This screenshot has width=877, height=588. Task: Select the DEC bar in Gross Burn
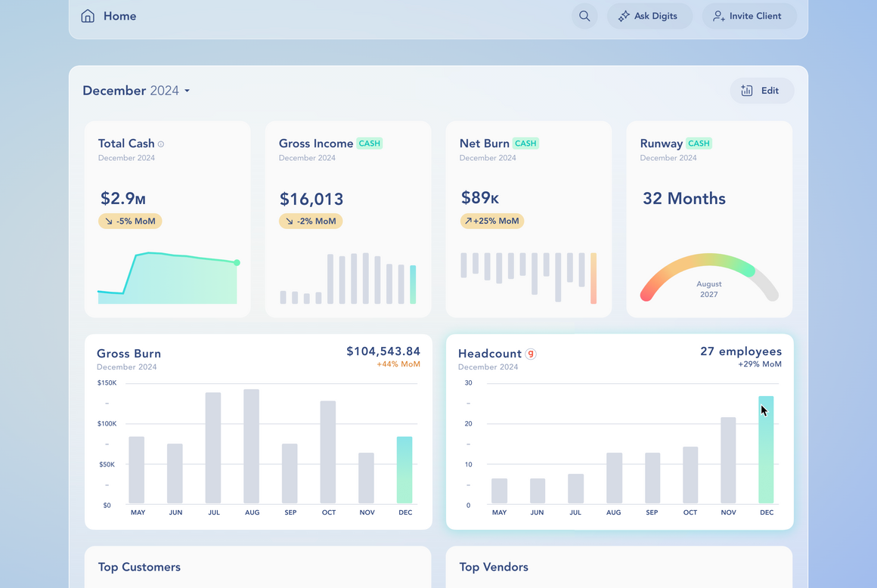(404, 470)
